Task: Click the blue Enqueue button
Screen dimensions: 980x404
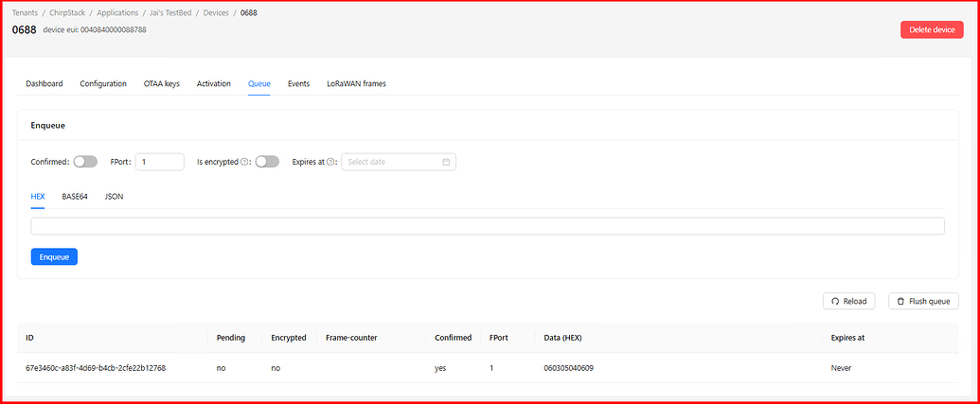Action: point(54,256)
